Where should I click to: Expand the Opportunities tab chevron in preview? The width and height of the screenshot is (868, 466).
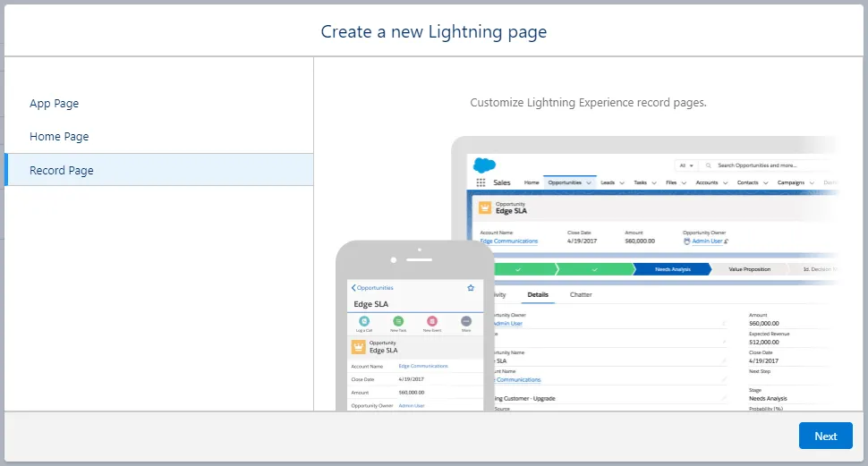click(x=589, y=182)
